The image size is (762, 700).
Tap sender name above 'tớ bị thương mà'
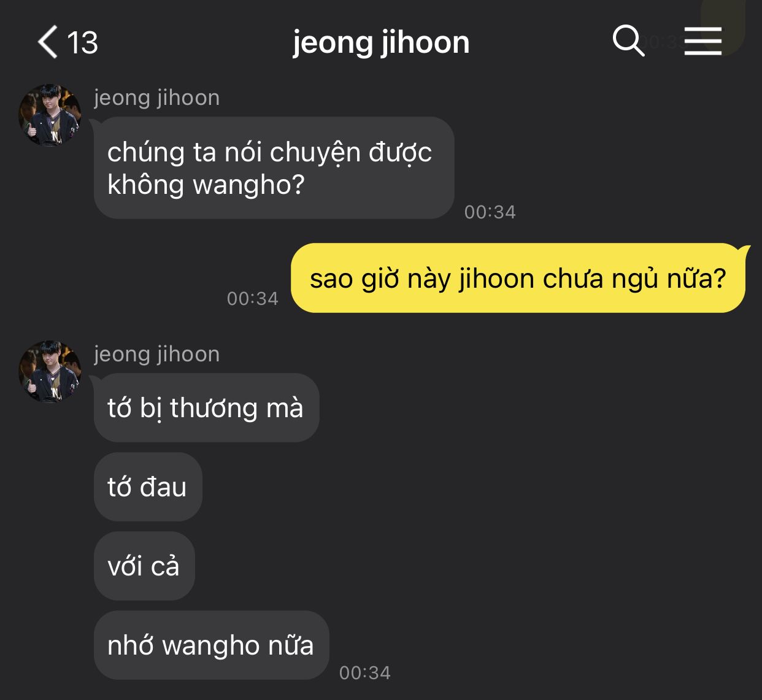point(156,355)
